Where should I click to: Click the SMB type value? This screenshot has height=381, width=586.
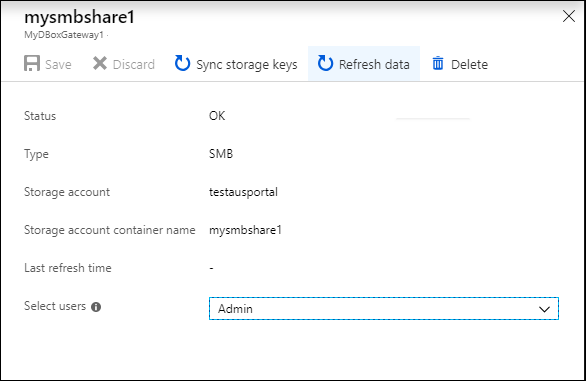coord(221,154)
